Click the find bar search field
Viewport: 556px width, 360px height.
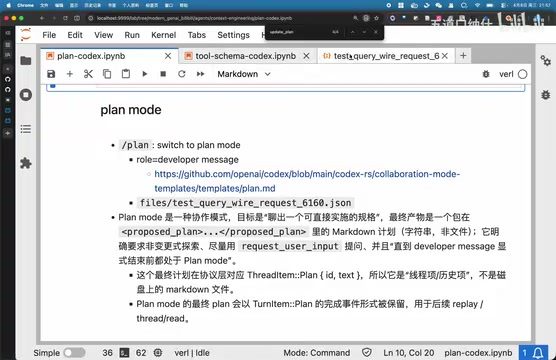[298, 32]
